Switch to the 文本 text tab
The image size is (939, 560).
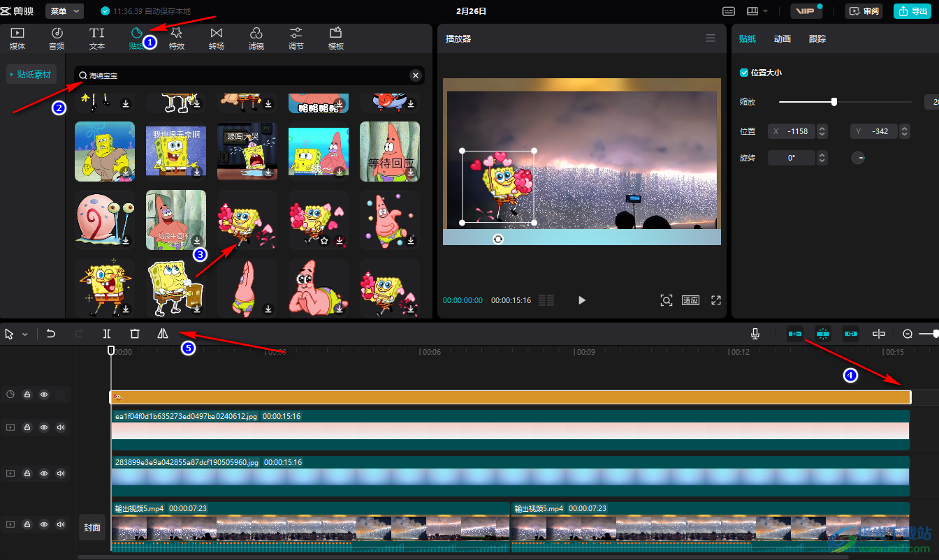[x=97, y=38]
